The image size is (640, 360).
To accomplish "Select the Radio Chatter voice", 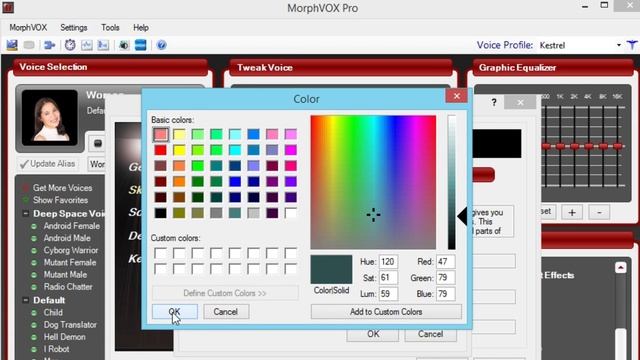I will coord(68,287).
